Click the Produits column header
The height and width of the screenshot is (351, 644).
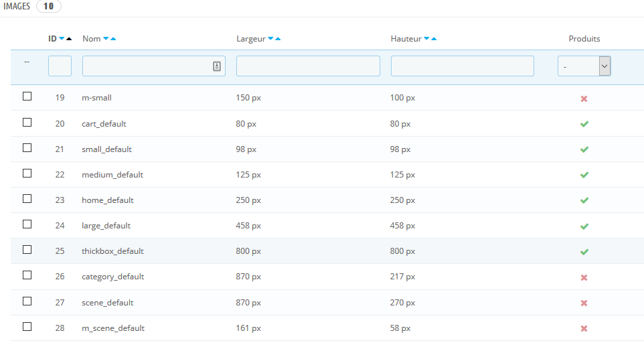[584, 39]
